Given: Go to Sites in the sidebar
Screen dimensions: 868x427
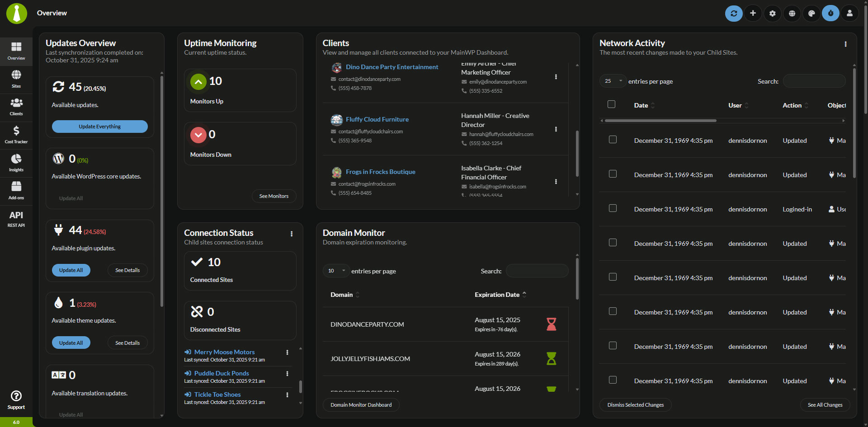Looking at the screenshot, I should [x=16, y=79].
